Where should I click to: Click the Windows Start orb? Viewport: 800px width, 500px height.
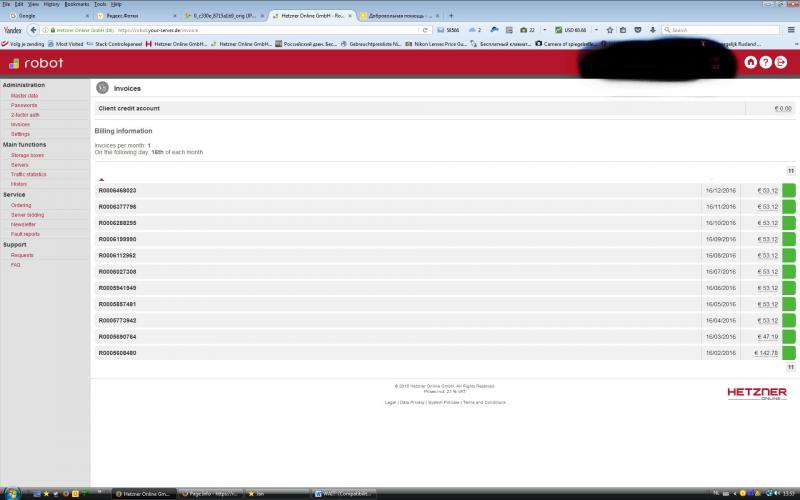11,493
